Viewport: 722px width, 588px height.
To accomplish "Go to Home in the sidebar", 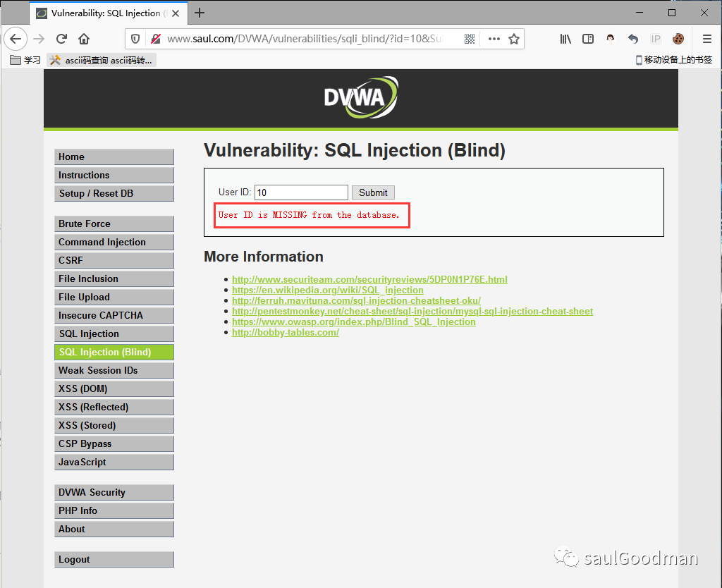I will tap(114, 157).
